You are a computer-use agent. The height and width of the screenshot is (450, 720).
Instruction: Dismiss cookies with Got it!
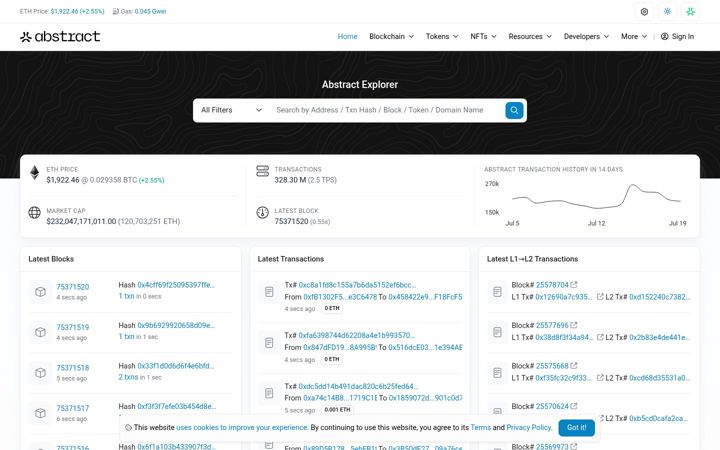click(576, 428)
